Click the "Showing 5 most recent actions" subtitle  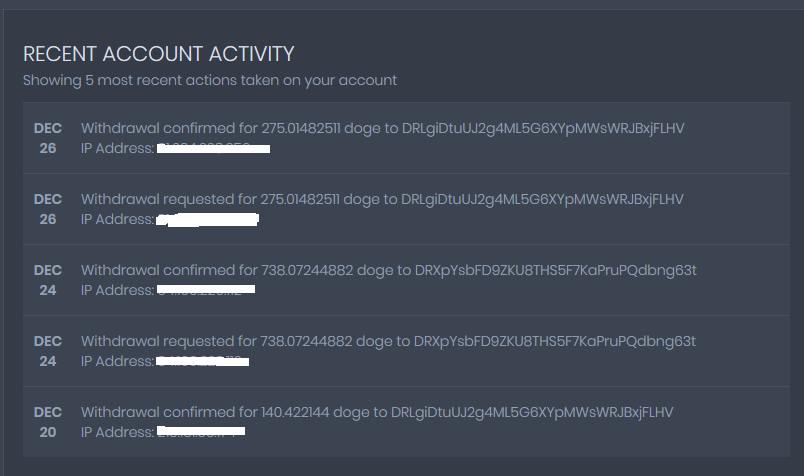[210, 80]
